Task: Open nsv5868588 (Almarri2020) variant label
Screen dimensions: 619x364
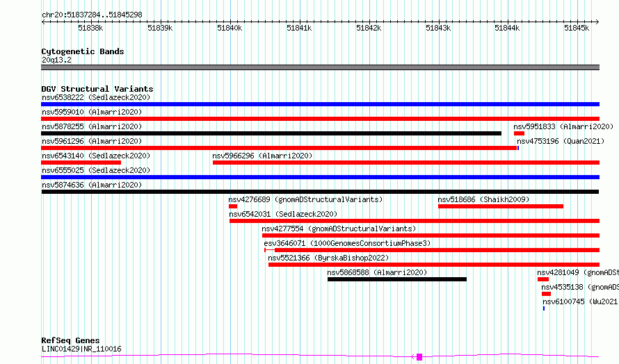Action: coord(377,272)
